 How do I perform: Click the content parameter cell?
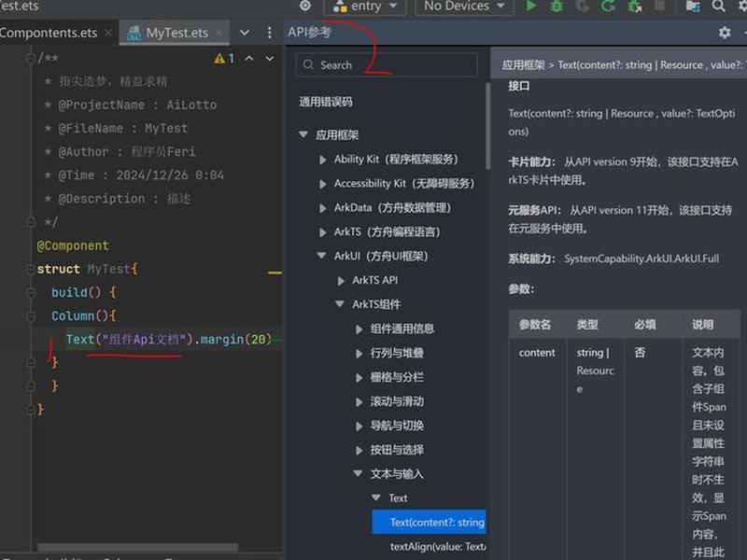(x=537, y=353)
